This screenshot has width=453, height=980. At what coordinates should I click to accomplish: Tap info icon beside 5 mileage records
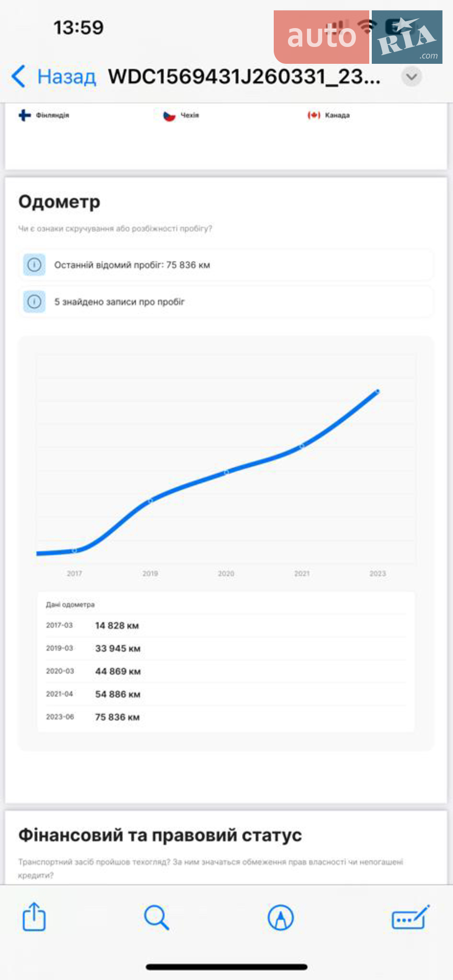34,302
